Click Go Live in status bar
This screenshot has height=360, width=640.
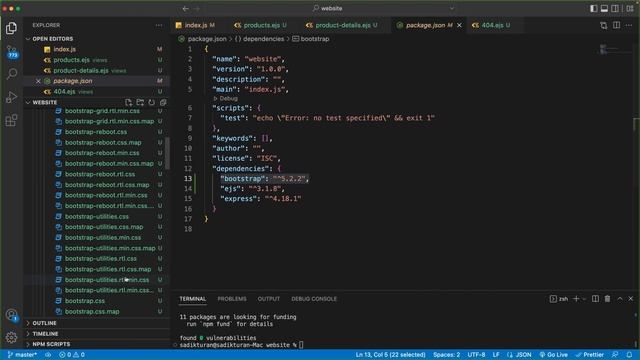(x=553, y=355)
